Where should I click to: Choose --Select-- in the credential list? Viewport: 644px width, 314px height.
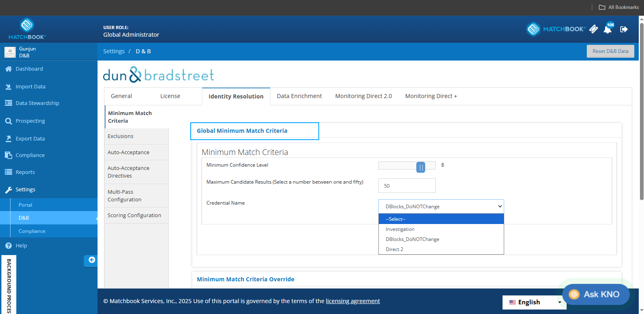(x=441, y=219)
